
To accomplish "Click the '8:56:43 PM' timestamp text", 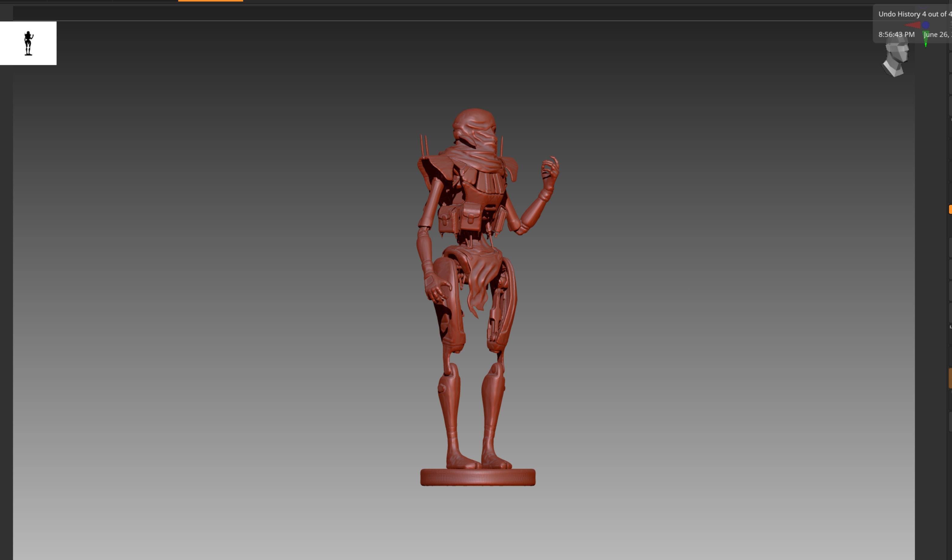I will coord(896,34).
